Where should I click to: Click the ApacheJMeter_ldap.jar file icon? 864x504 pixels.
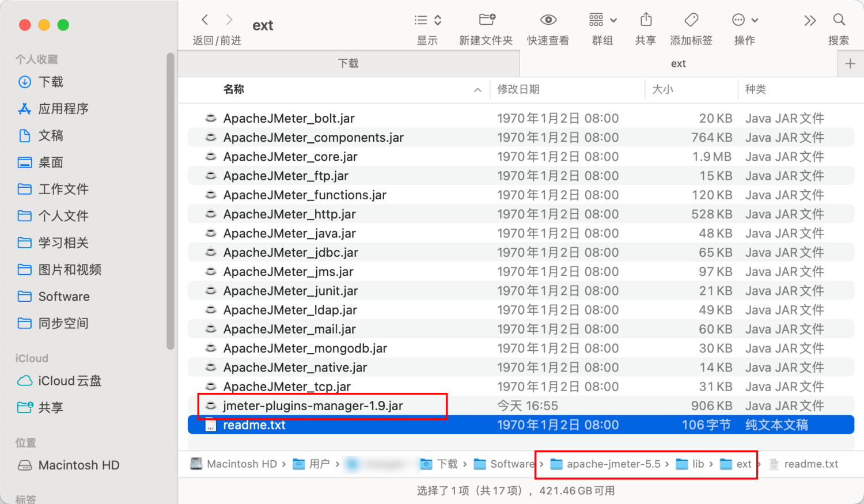click(211, 310)
